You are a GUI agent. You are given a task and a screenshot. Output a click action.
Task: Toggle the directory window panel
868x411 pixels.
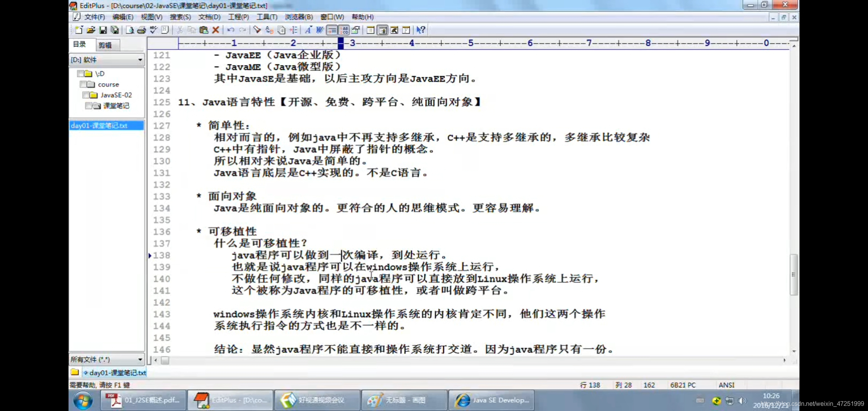click(x=382, y=30)
